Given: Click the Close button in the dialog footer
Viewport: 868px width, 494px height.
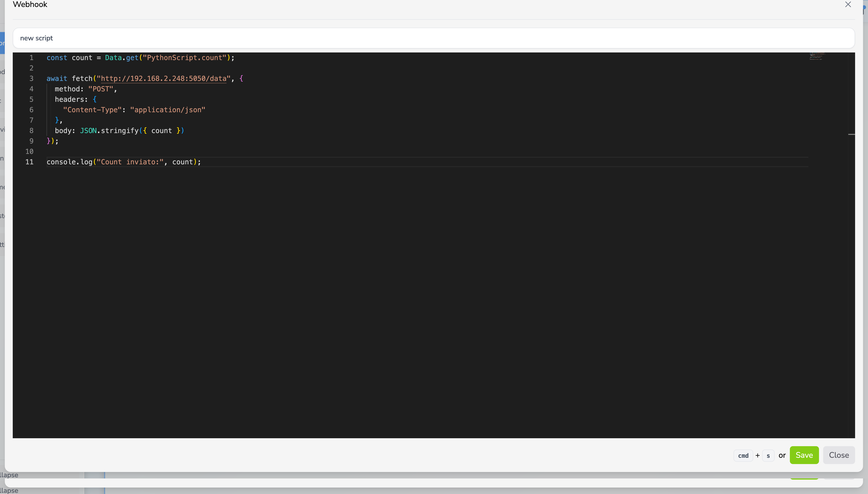Looking at the screenshot, I should (x=839, y=455).
